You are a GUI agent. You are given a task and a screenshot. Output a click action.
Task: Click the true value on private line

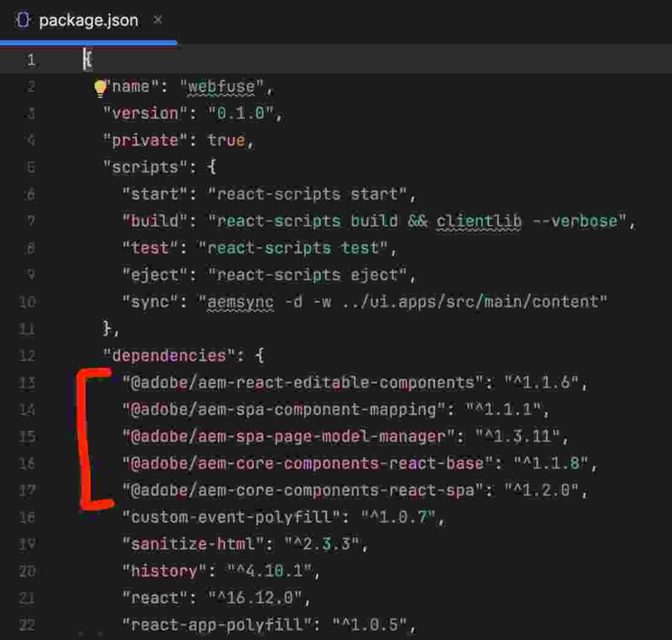coord(226,140)
